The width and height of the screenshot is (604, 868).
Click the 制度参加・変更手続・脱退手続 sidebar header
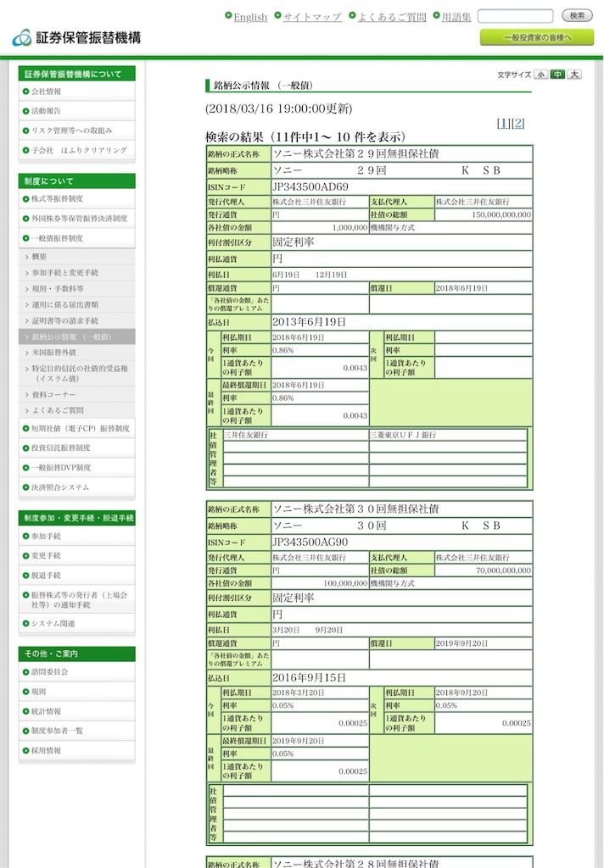(x=76, y=518)
